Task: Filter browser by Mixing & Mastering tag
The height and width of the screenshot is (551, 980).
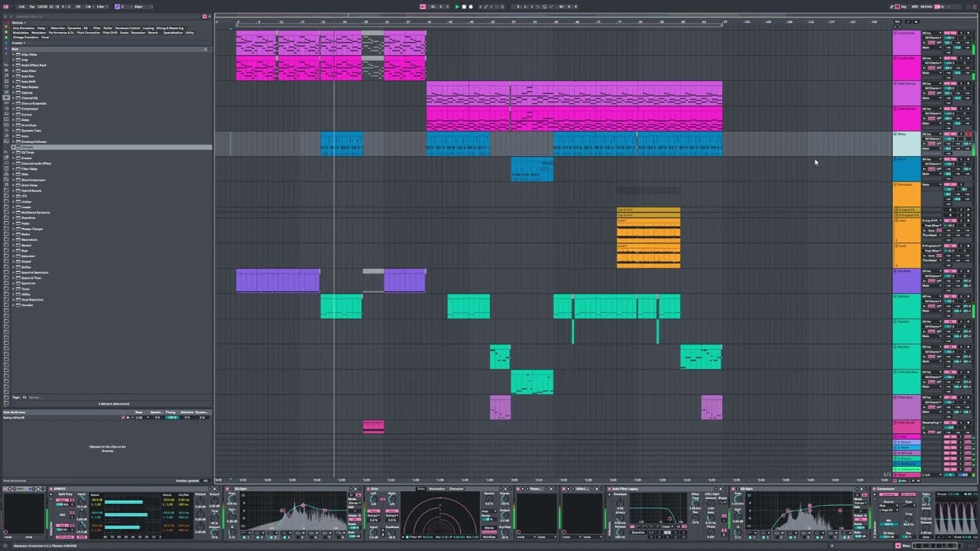Action: 170,28
